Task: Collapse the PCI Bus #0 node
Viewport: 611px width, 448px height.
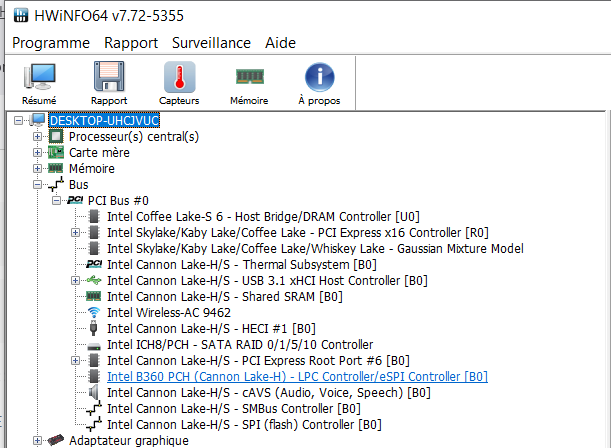Action: pos(57,201)
